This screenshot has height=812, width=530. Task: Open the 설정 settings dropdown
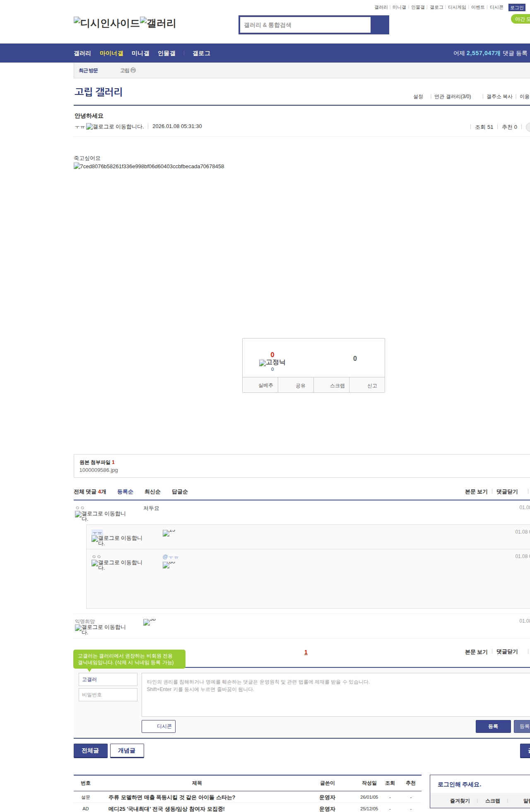(418, 97)
